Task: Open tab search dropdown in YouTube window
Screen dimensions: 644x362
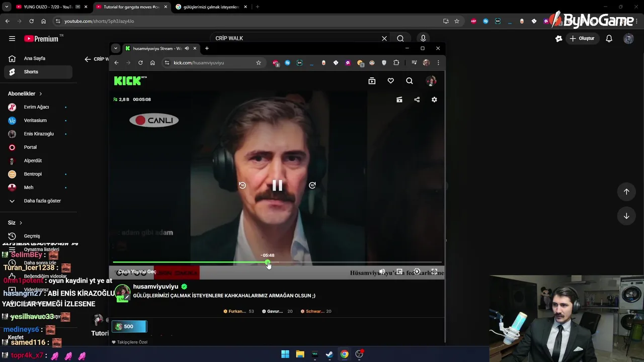Action: (7, 7)
